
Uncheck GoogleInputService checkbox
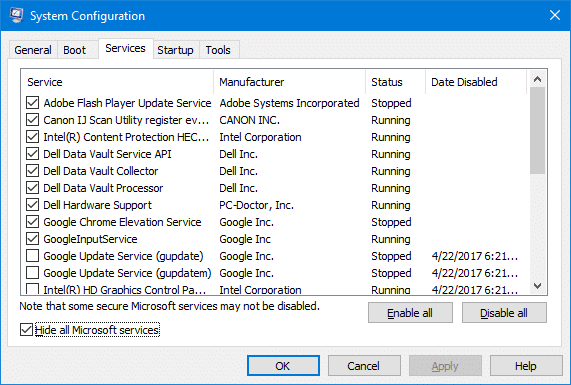32,239
